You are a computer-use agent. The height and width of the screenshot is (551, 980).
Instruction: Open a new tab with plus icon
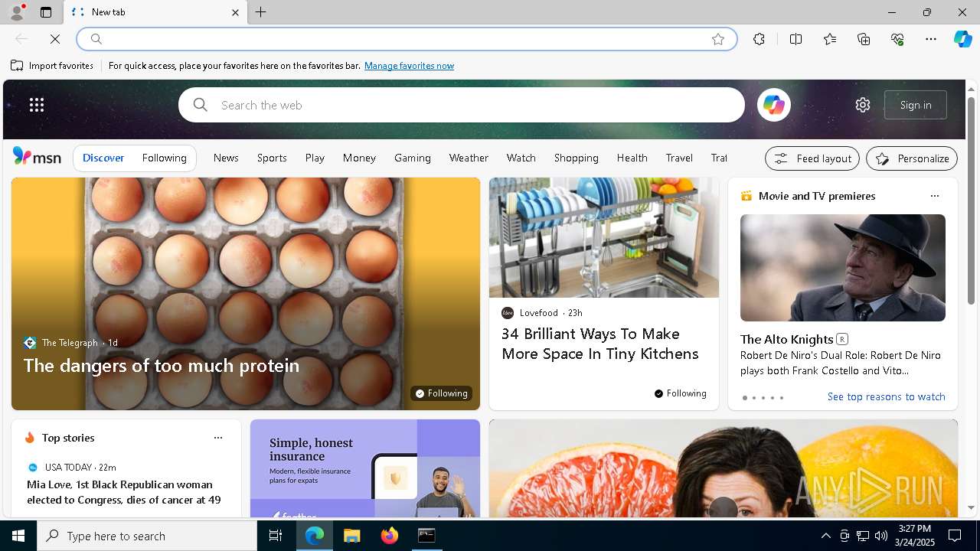[261, 12]
